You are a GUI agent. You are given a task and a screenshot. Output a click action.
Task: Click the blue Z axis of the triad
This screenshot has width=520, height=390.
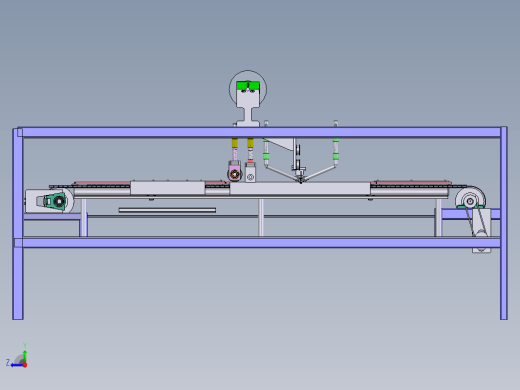click(x=17, y=365)
